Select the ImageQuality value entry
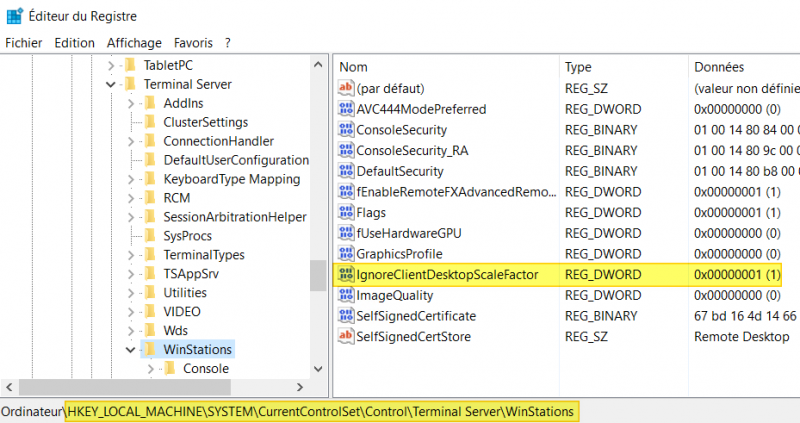The height and width of the screenshot is (423, 800). coord(395,296)
